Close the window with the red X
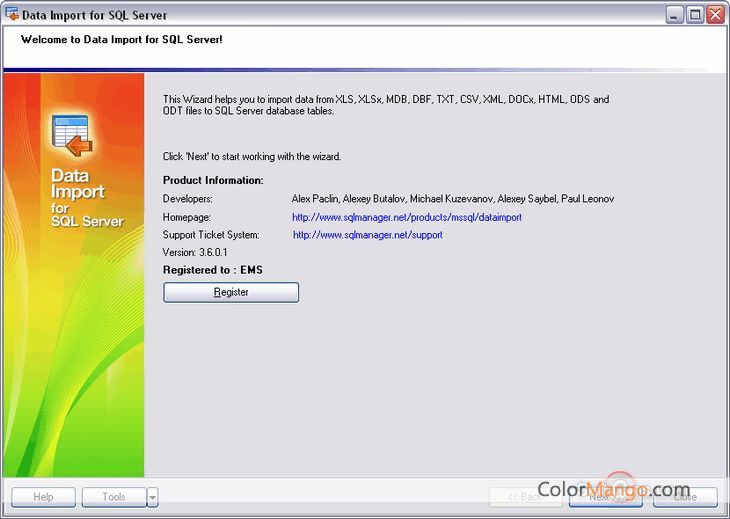The height and width of the screenshot is (519, 730). coord(715,15)
